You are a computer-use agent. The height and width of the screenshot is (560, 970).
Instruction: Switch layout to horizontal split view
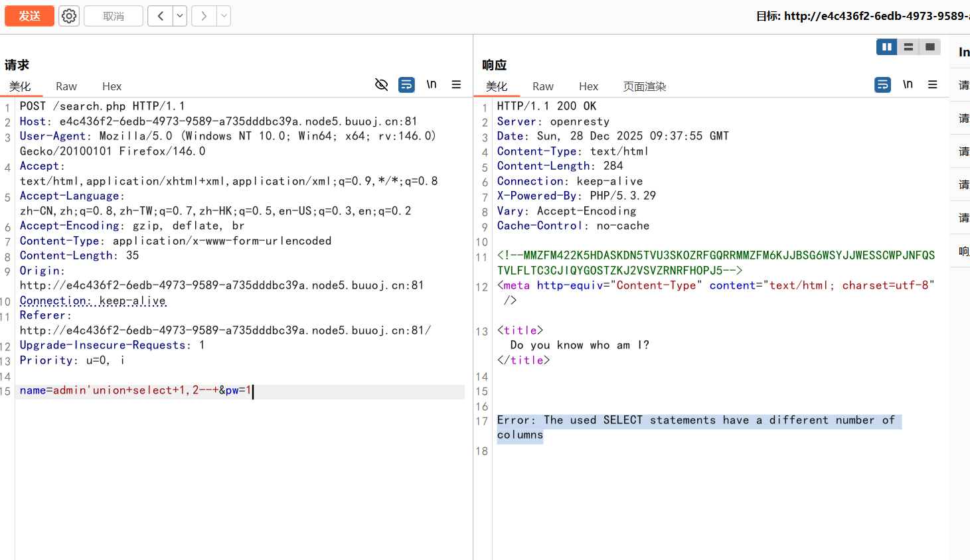pyautogui.click(x=908, y=46)
